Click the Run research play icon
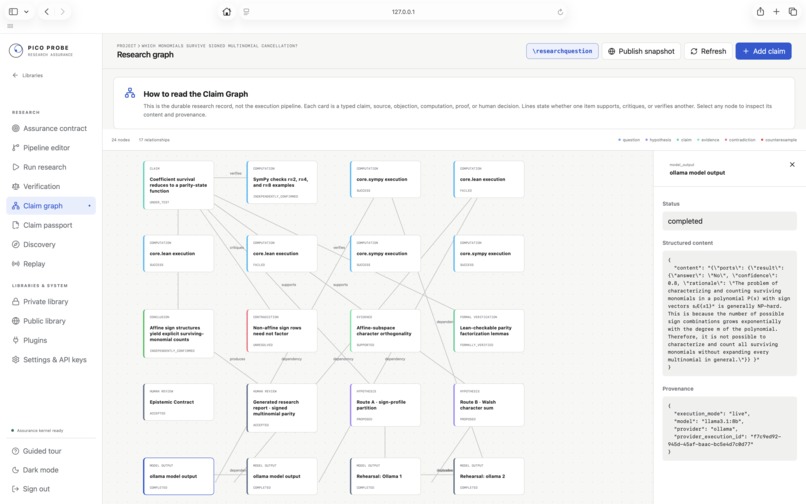The image size is (806, 504). 15,167
